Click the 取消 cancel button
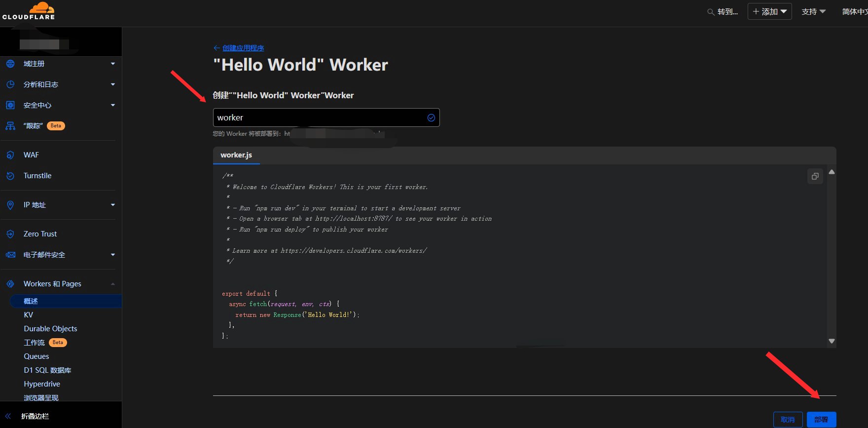Screen dimensions: 868x428 coord(788,420)
